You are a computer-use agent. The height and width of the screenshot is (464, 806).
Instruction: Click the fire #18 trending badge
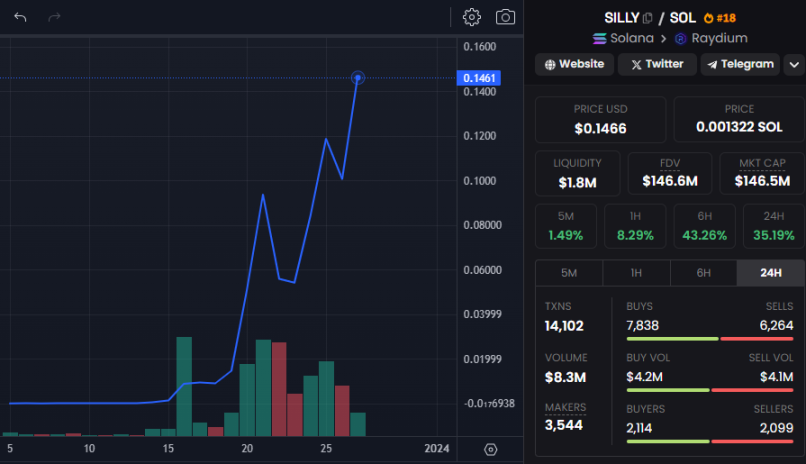coord(721,18)
